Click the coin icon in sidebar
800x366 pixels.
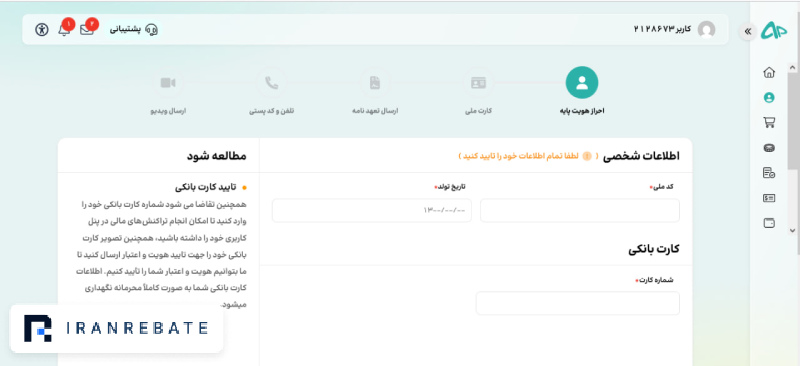click(769, 148)
